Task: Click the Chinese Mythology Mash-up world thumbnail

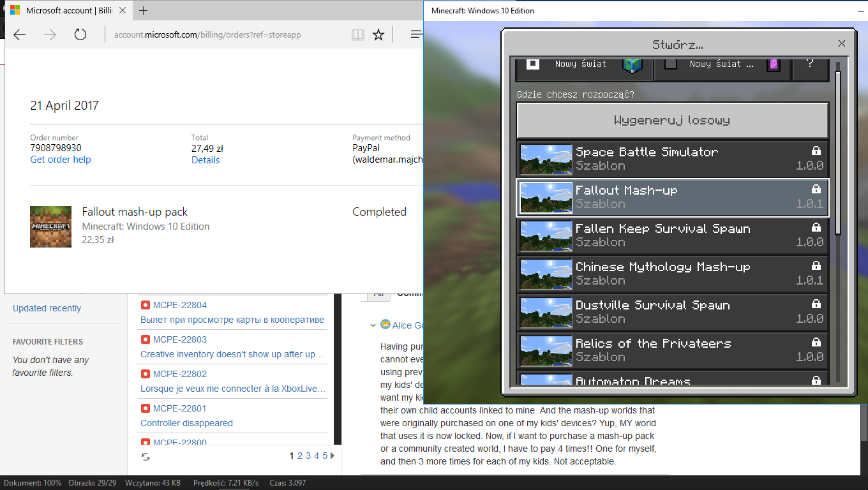Action: (x=546, y=274)
